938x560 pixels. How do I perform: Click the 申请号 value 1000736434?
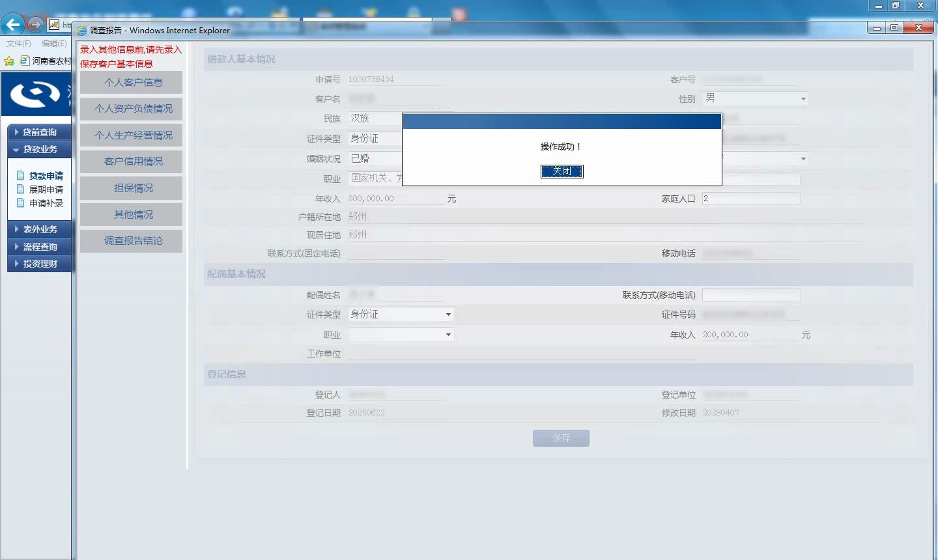pyautogui.click(x=371, y=79)
